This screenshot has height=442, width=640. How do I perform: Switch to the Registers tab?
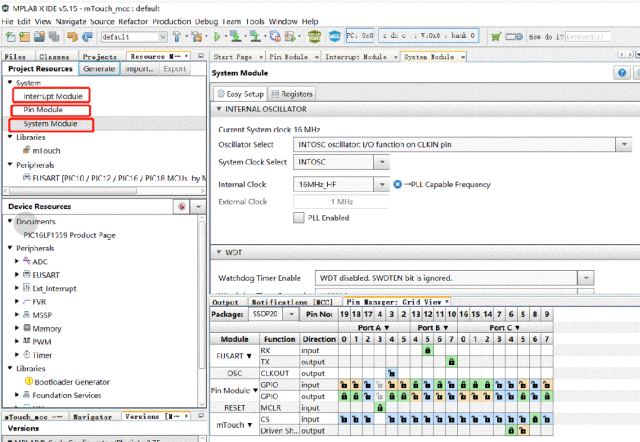pos(291,93)
